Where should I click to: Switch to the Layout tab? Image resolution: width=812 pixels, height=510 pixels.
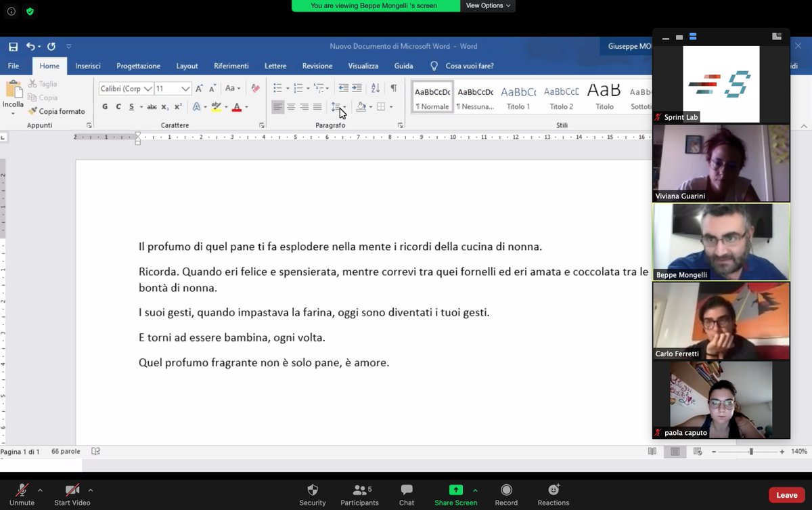[x=187, y=66]
